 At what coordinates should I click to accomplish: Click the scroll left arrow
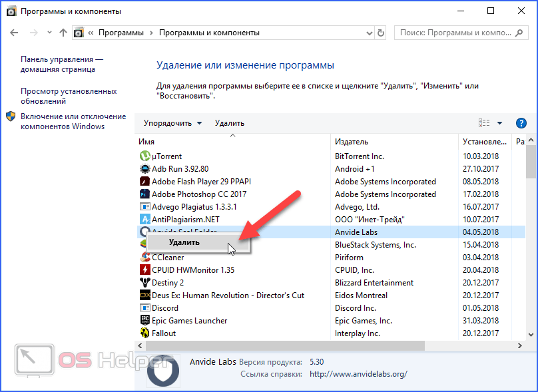pos(140,345)
